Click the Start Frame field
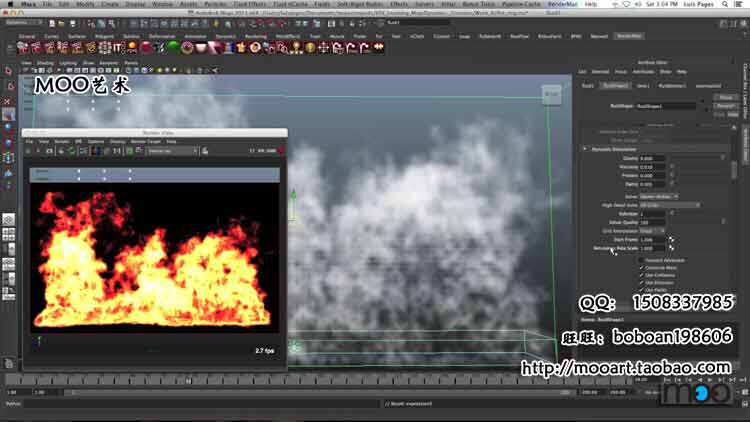 click(x=652, y=240)
